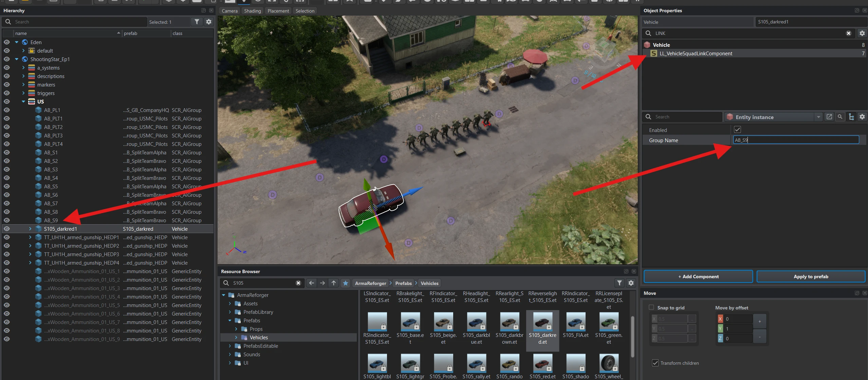Open component list settings gear in Object Properties
The height and width of the screenshot is (380, 868).
(x=862, y=33)
